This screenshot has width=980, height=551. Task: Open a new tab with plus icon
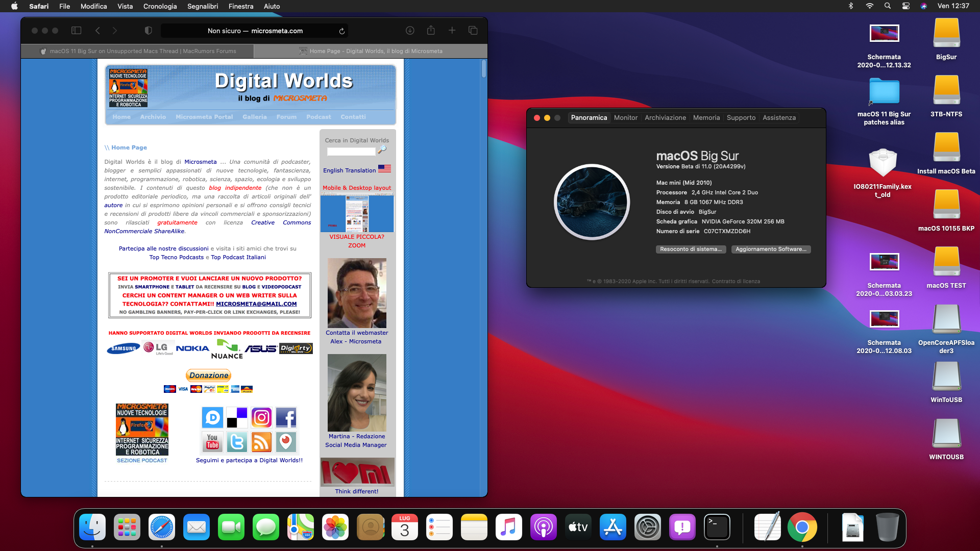[452, 31]
